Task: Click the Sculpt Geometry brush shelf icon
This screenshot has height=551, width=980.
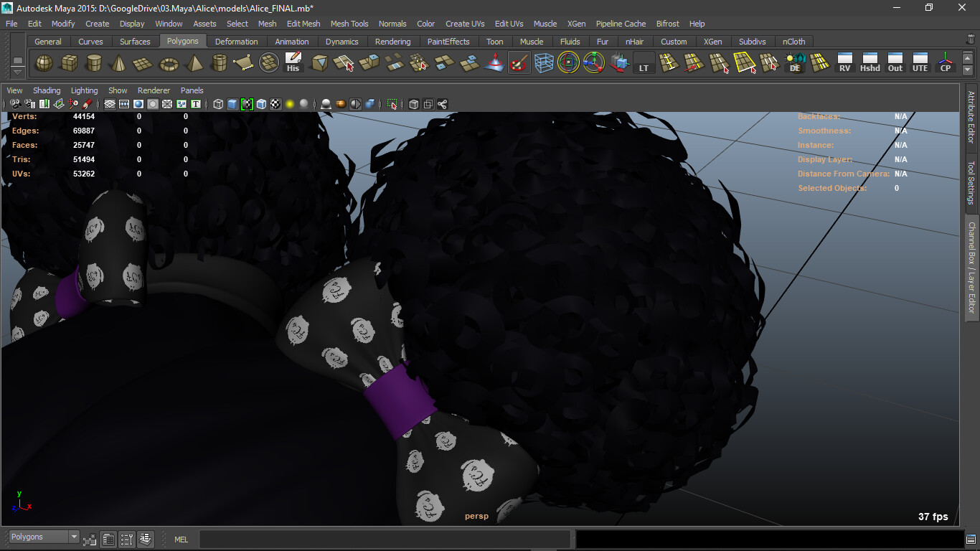Action: pyautogui.click(x=518, y=64)
